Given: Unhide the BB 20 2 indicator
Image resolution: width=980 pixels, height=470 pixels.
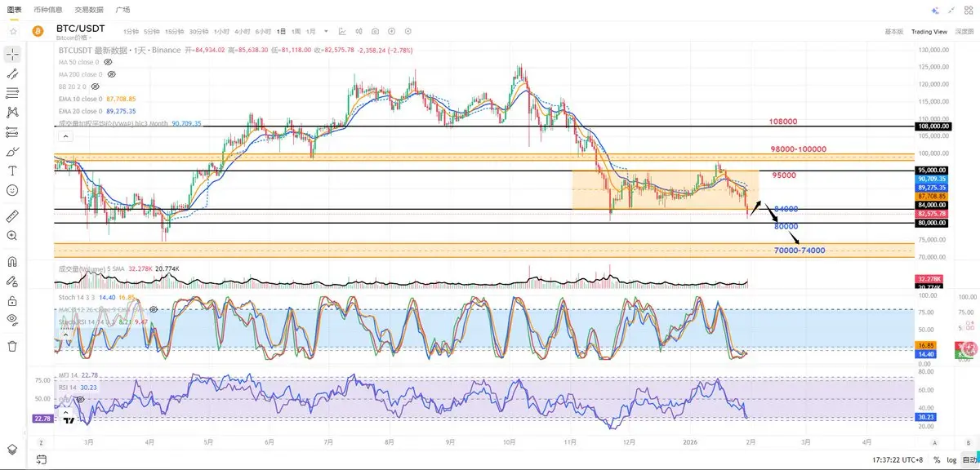Looking at the screenshot, I should (95, 86).
